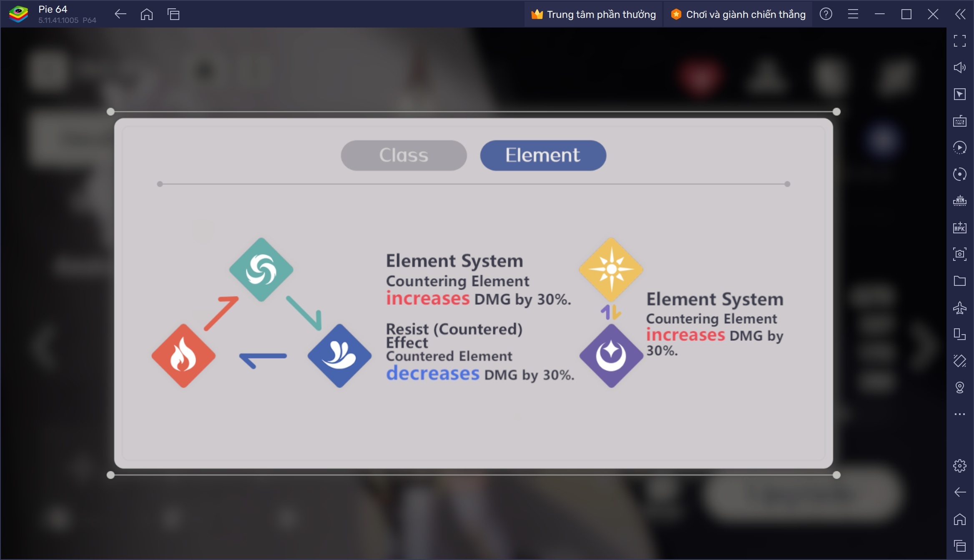Click Android back arrow in sidebar

pos(960,492)
